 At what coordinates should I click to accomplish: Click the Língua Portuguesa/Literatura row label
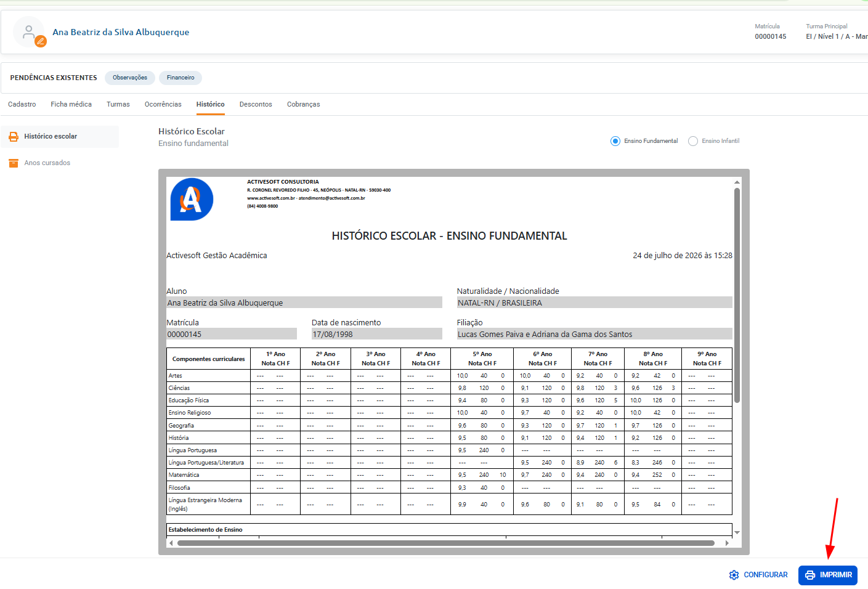[206, 463]
